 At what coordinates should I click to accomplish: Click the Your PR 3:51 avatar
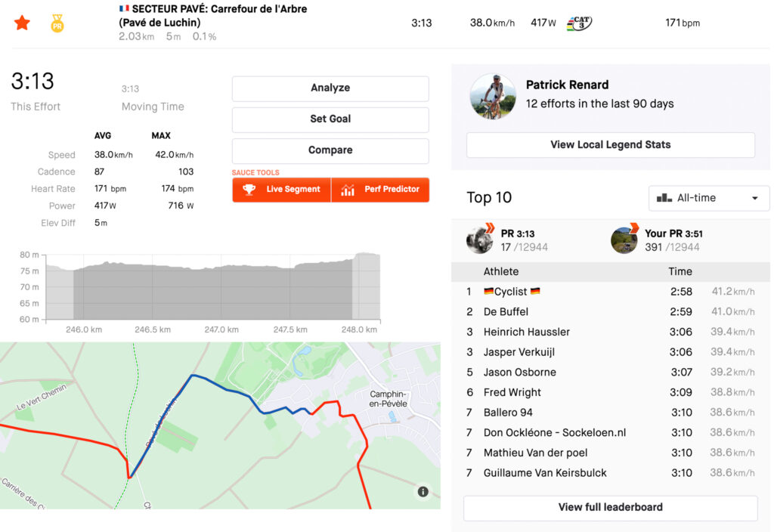(x=624, y=240)
